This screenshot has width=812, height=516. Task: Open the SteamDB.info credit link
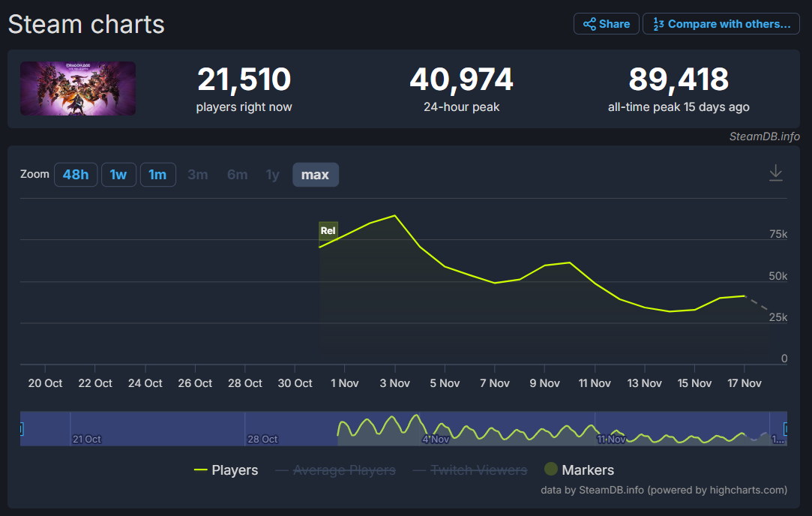pos(764,136)
